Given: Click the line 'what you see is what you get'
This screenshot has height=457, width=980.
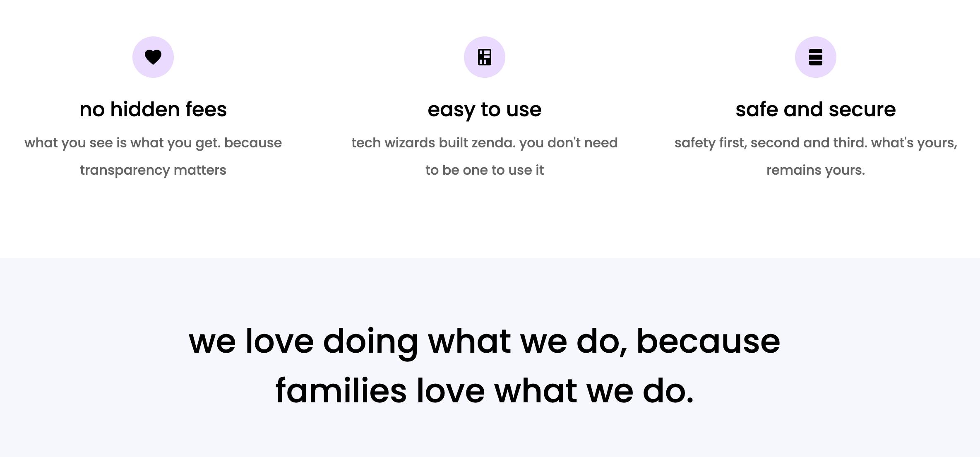Looking at the screenshot, I should [x=153, y=143].
